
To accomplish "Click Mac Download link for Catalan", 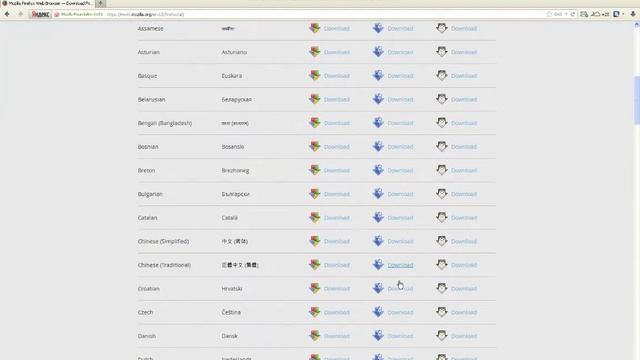I will click(x=400, y=218).
